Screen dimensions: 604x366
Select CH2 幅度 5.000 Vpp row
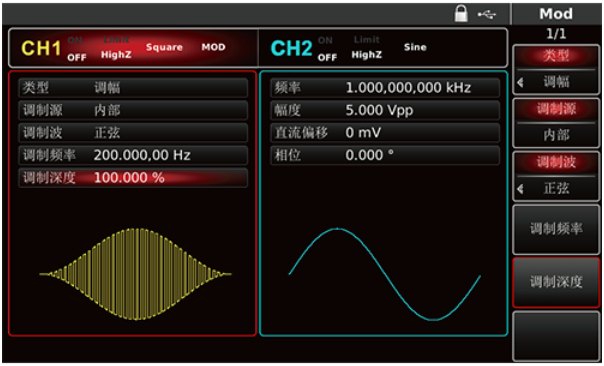tap(385, 111)
